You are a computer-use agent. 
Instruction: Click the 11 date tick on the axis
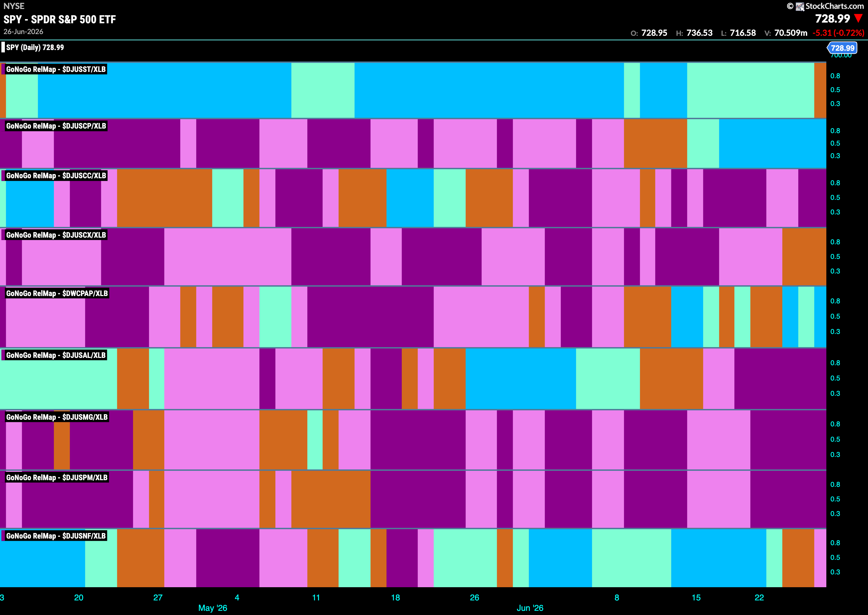[x=316, y=598]
